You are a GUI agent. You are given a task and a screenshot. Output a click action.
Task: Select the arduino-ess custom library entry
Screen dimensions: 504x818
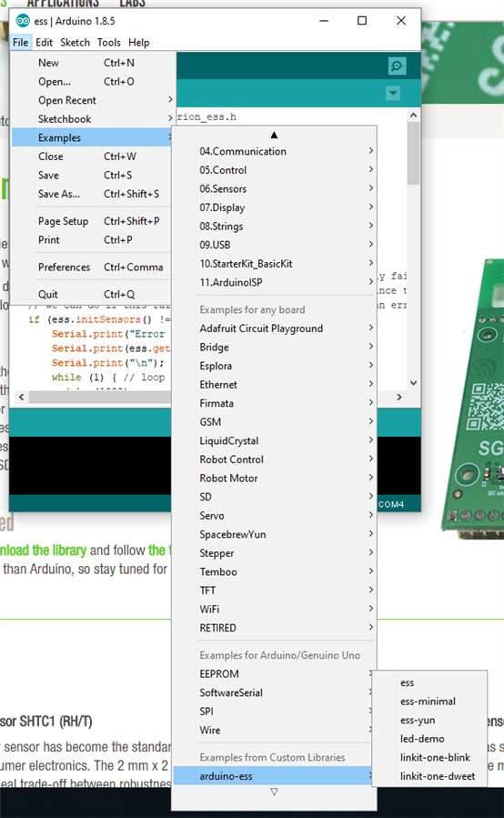[274, 776]
